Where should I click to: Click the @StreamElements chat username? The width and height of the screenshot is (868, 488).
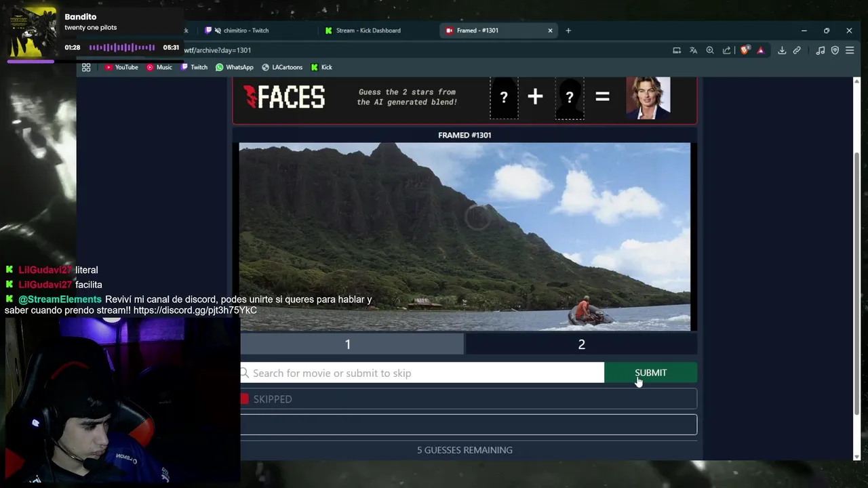click(x=60, y=299)
